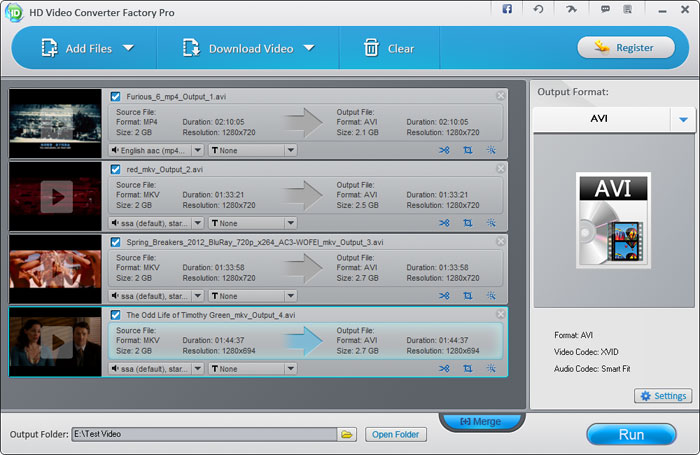Screen dimensions: 700x455
Task: Remove Spring_Breakers item with its X button
Action: coord(500,241)
